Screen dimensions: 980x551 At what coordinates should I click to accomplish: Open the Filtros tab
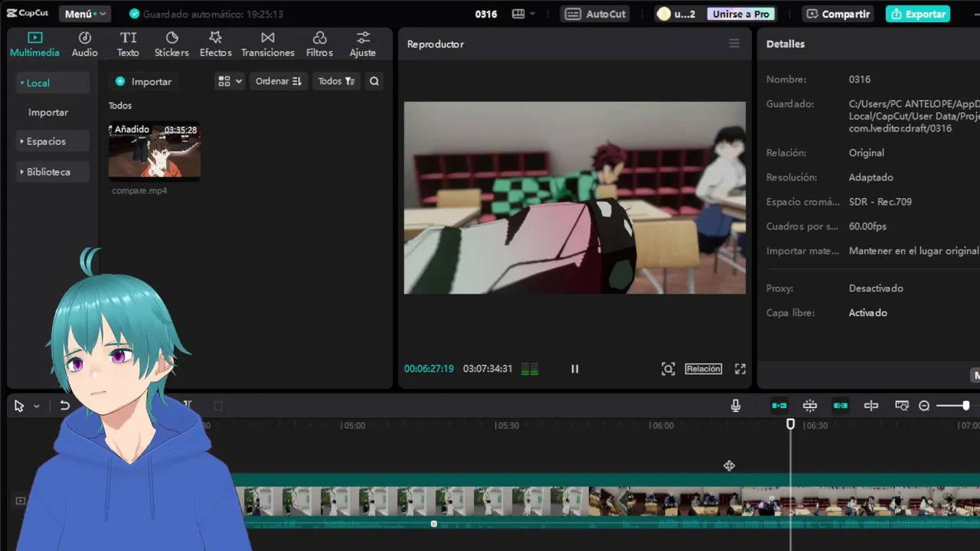tap(319, 44)
